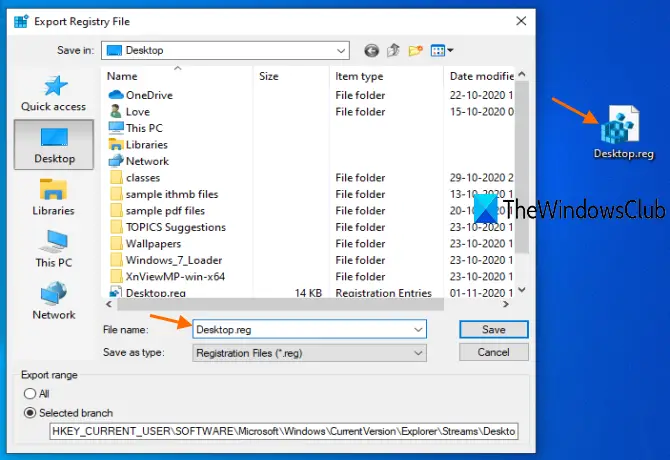Screen dimensions: 670x460
Task: Click the 14 KB size cell
Action: [x=308, y=293]
